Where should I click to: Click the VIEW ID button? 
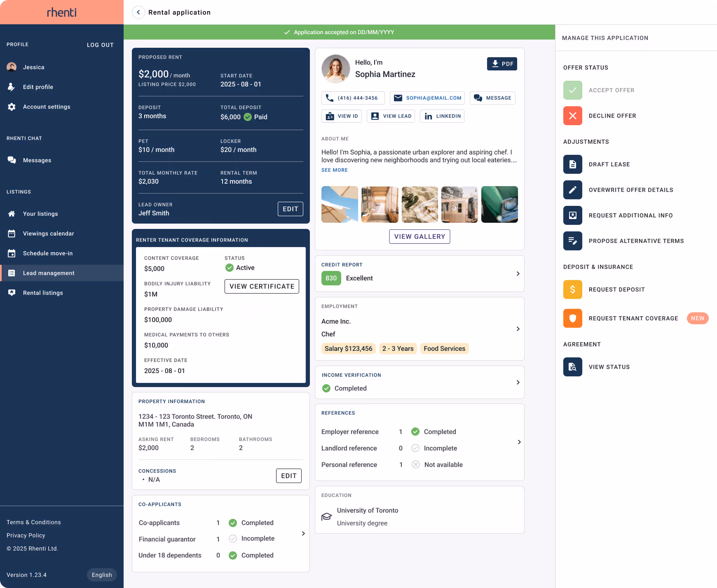(x=342, y=116)
